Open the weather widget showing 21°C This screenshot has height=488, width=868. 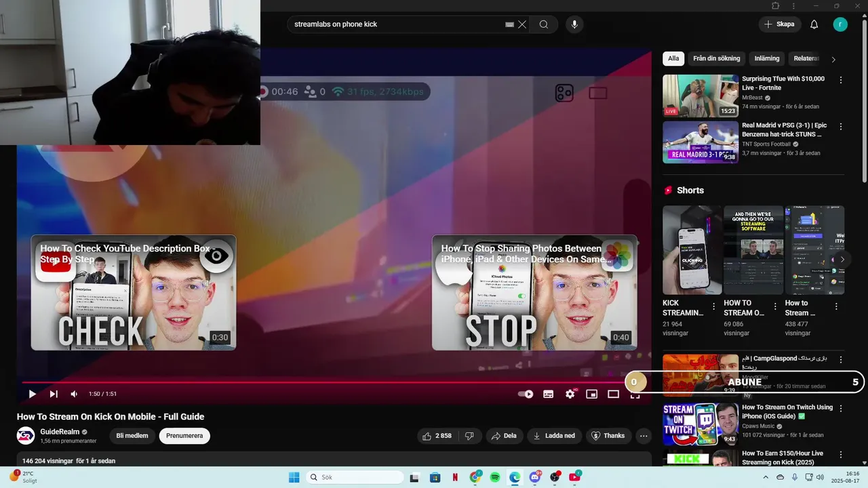pos(24,476)
